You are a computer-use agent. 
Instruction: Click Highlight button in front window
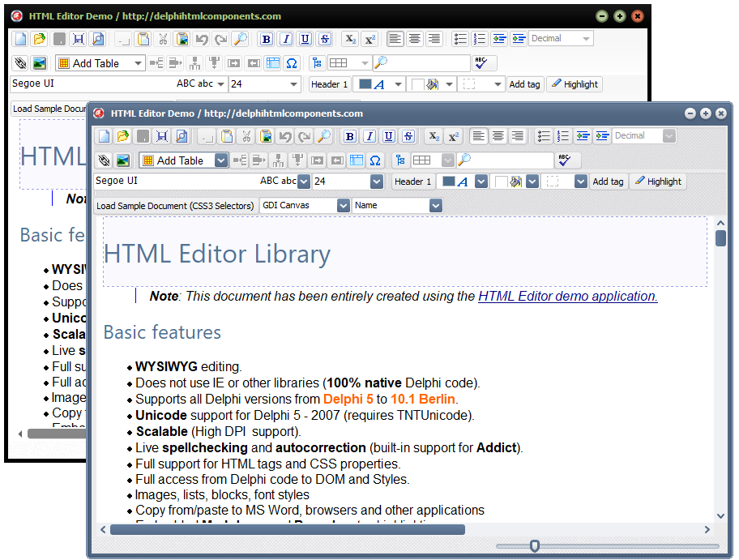[x=658, y=182]
